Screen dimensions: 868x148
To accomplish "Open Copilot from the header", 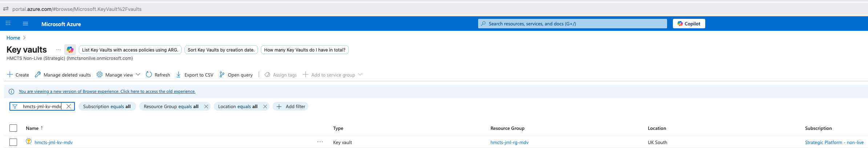I will click(x=689, y=24).
